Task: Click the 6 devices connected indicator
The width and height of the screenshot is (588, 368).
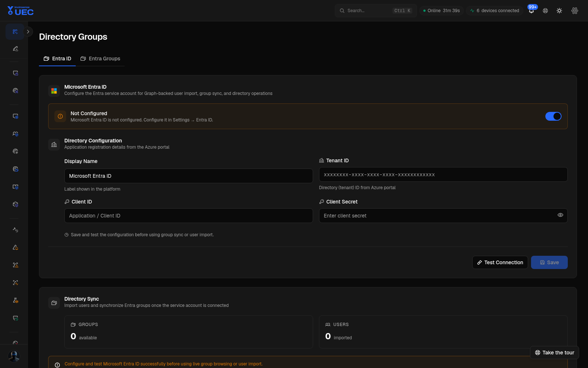Action: point(495,11)
